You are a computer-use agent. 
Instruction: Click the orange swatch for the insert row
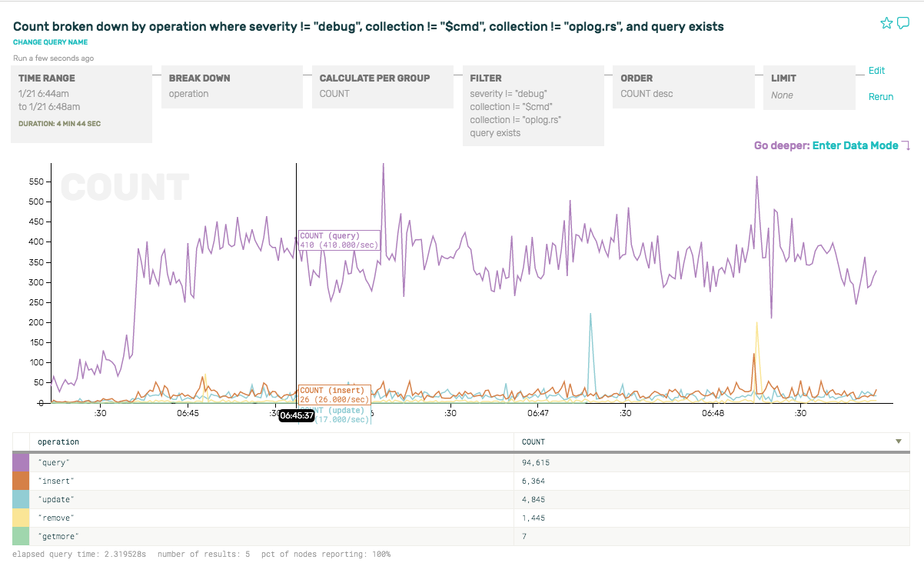[21, 481]
